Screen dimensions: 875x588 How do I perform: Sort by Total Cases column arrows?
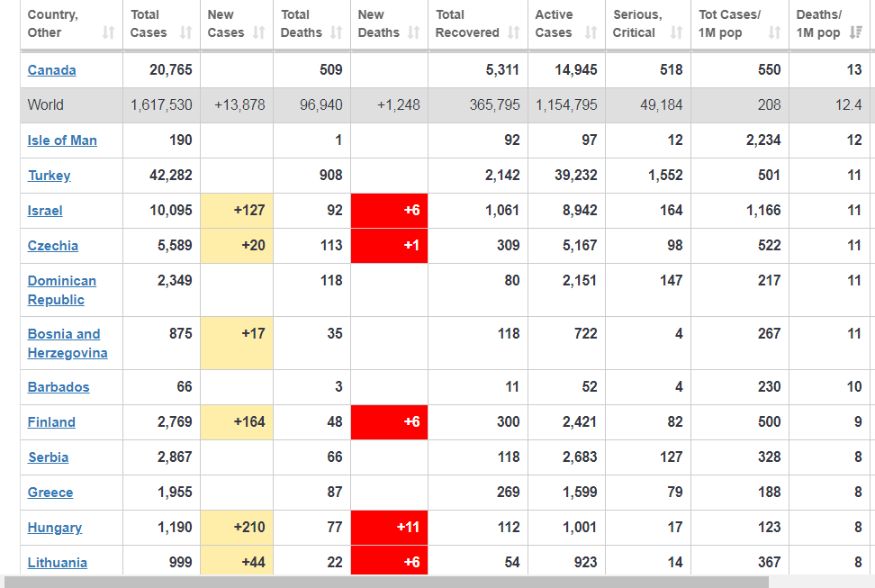tap(185, 32)
